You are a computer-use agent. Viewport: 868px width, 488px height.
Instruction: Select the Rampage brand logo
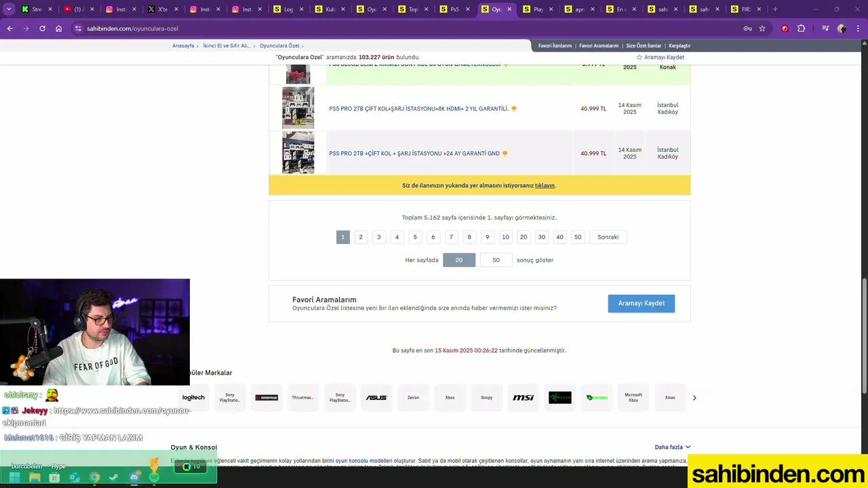[x=267, y=398]
